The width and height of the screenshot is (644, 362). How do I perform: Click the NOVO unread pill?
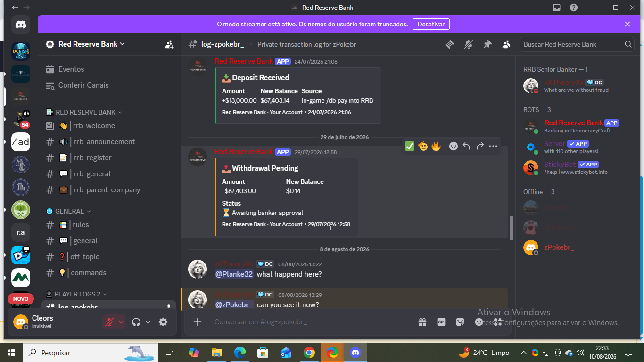pos(21,299)
